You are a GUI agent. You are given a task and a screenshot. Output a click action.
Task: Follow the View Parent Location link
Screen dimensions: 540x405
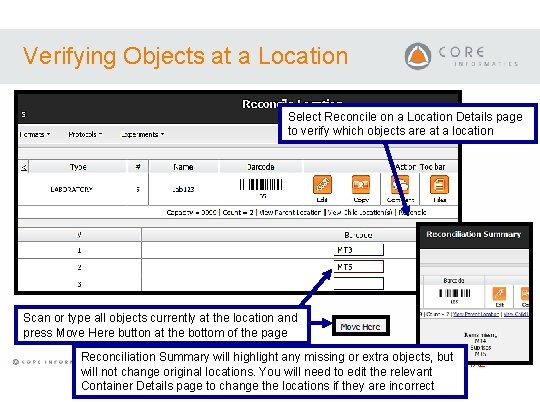(x=290, y=212)
